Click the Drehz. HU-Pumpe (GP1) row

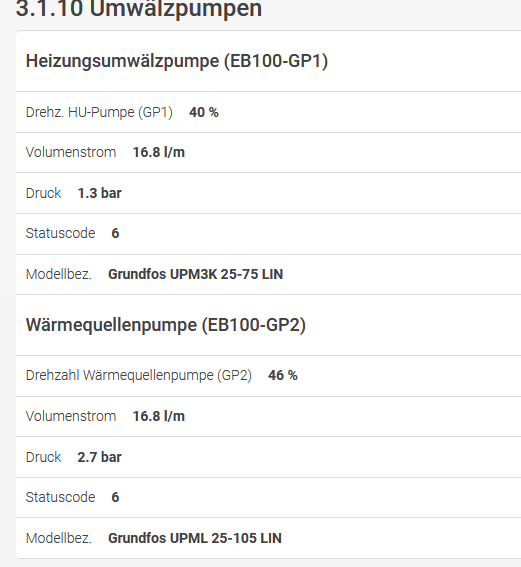pyautogui.click(x=268, y=112)
